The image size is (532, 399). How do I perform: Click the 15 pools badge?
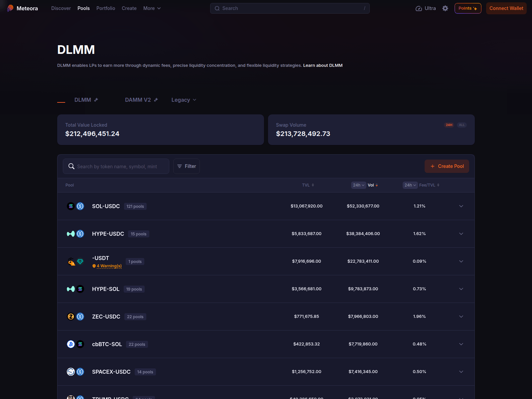139,234
